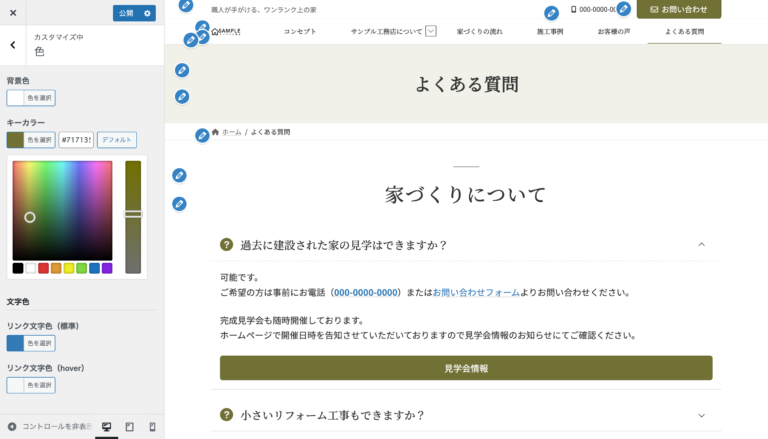Go back using the left chevron arrow
Viewport: 768px width, 439px height.
(12, 45)
